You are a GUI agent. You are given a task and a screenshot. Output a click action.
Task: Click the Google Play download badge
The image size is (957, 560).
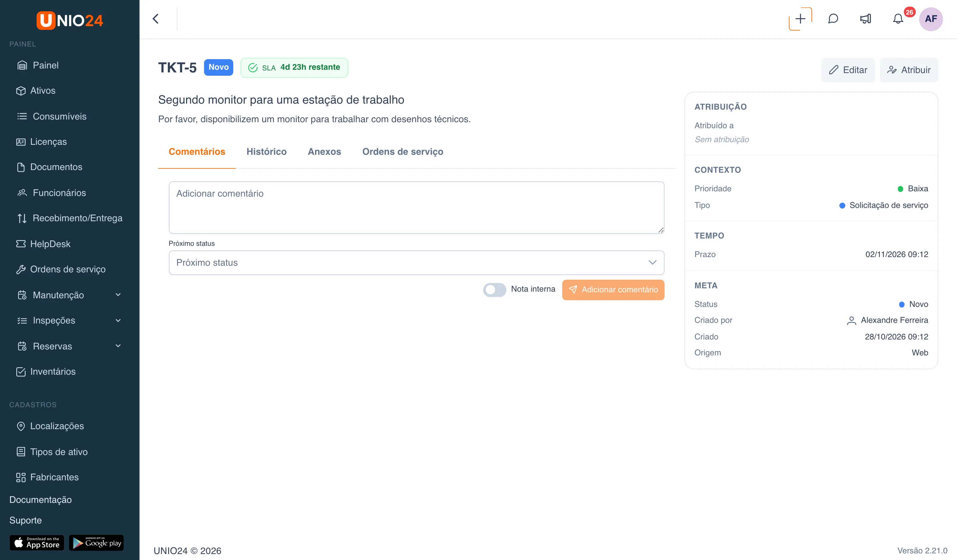pos(96,542)
